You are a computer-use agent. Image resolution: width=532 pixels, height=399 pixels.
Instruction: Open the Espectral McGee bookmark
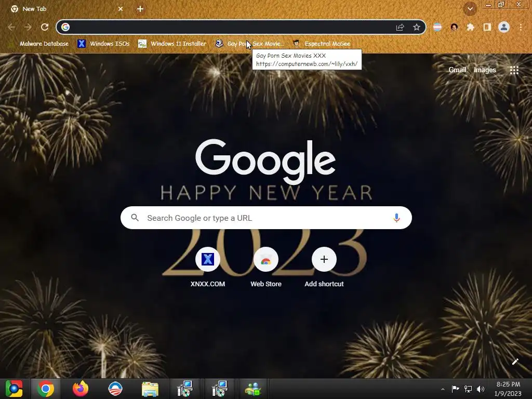(322, 44)
